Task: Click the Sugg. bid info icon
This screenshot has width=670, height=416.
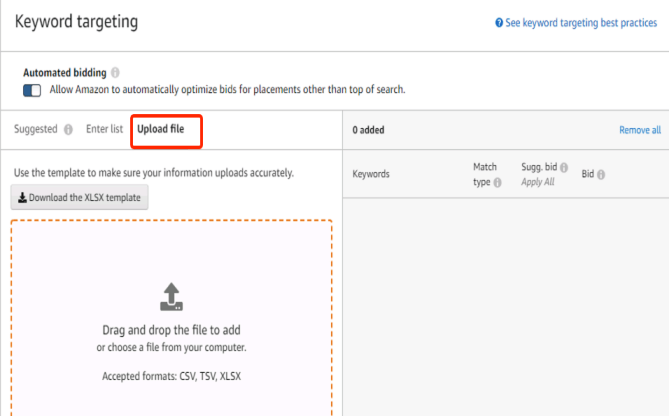Action: (x=564, y=168)
